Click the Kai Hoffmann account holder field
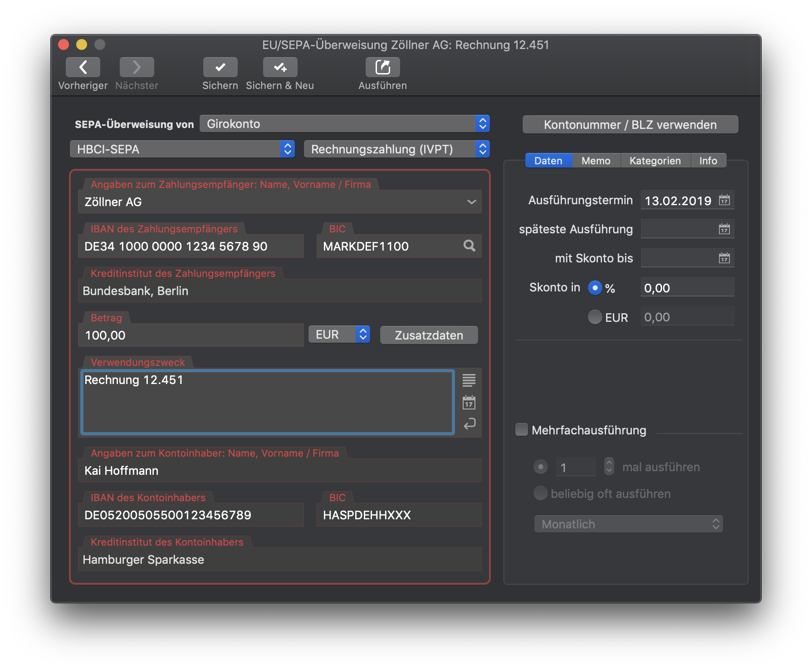 pos(280,471)
